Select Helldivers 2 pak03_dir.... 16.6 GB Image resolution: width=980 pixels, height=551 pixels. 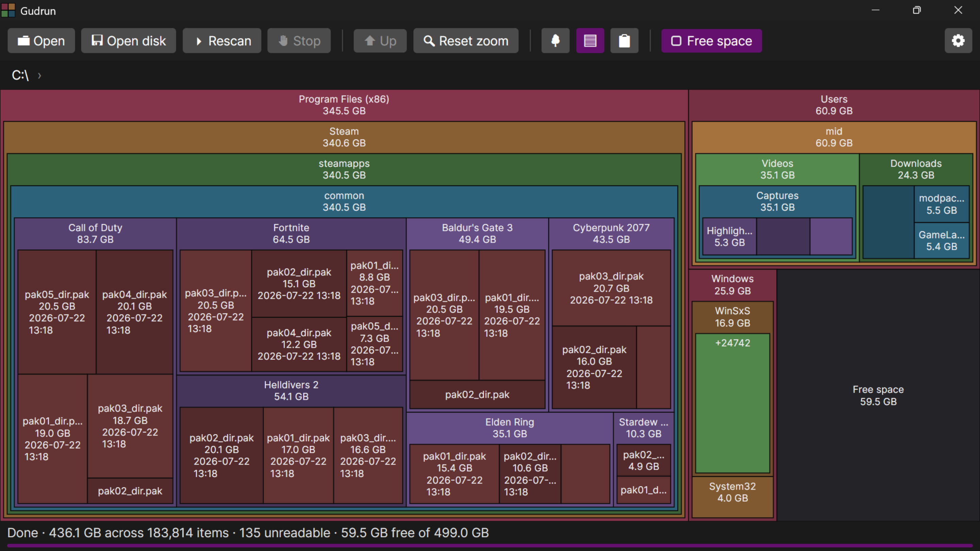click(368, 455)
